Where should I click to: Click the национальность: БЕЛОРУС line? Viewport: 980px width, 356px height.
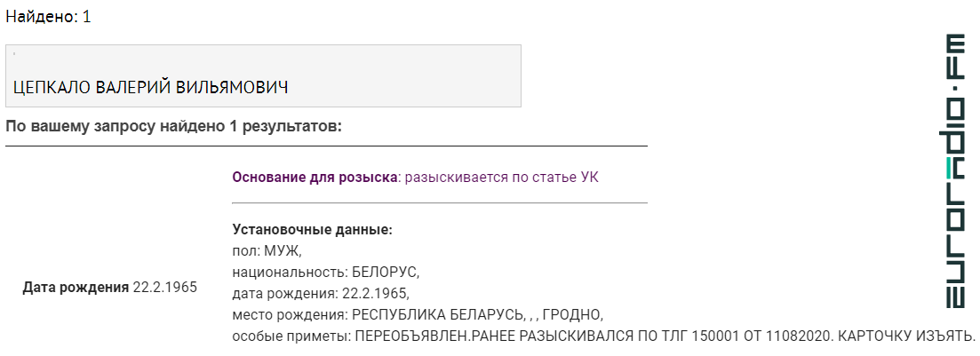(x=325, y=273)
